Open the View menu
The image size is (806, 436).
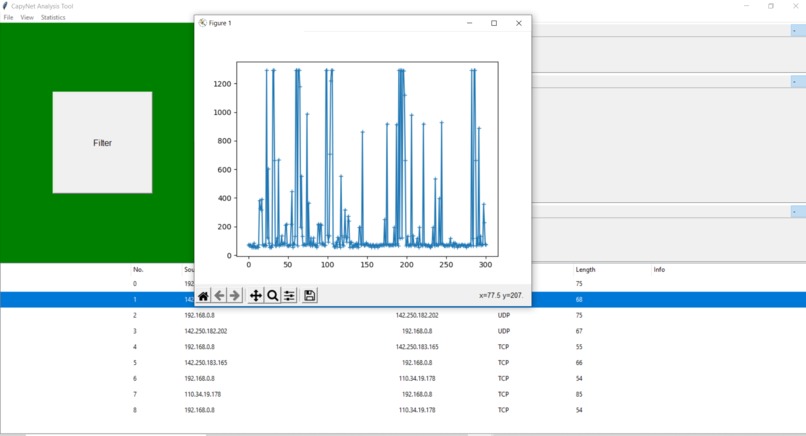point(27,17)
